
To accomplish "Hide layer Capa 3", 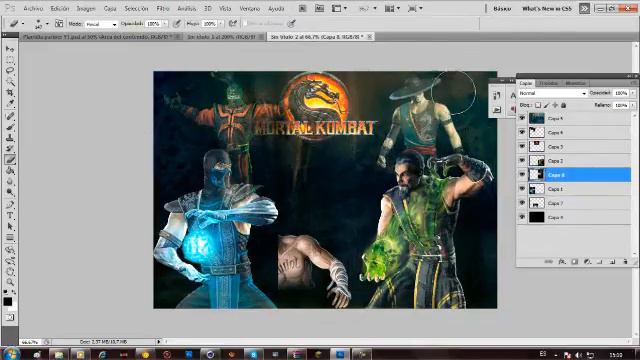I will (522, 146).
